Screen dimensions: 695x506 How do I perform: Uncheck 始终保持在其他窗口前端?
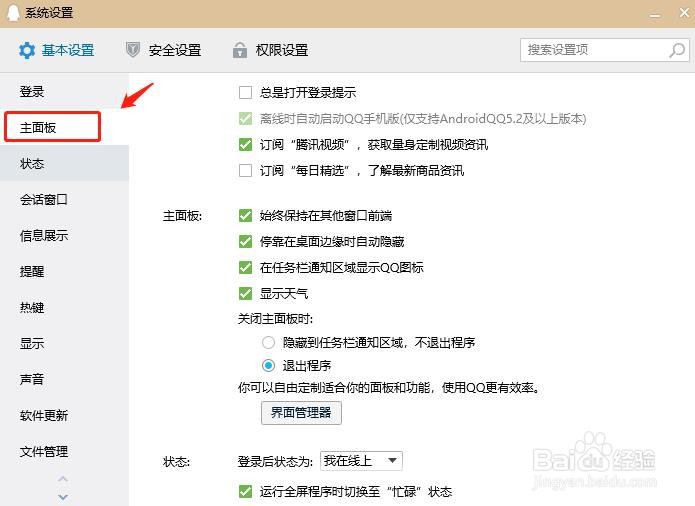[x=245, y=215]
